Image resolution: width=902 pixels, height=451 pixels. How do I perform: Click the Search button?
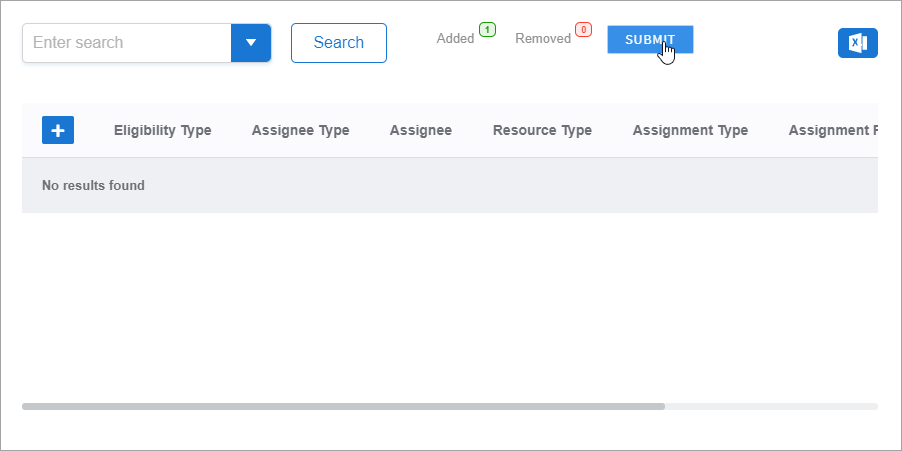(338, 43)
